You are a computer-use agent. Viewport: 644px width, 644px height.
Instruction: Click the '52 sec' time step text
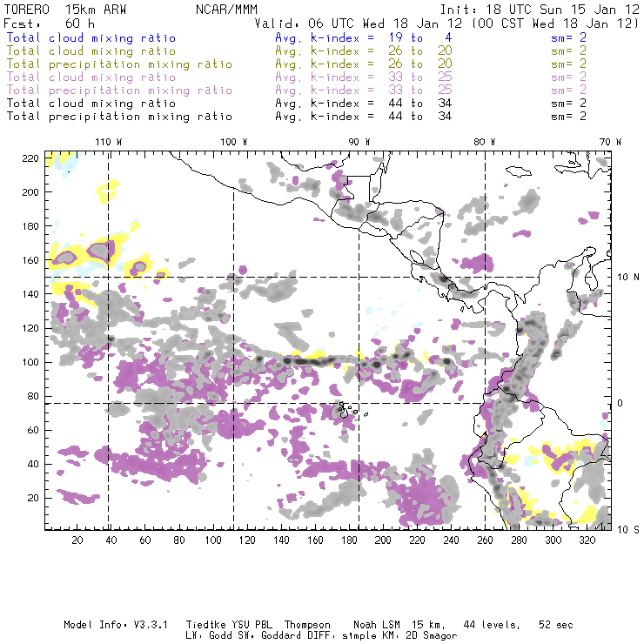tap(556, 625)
